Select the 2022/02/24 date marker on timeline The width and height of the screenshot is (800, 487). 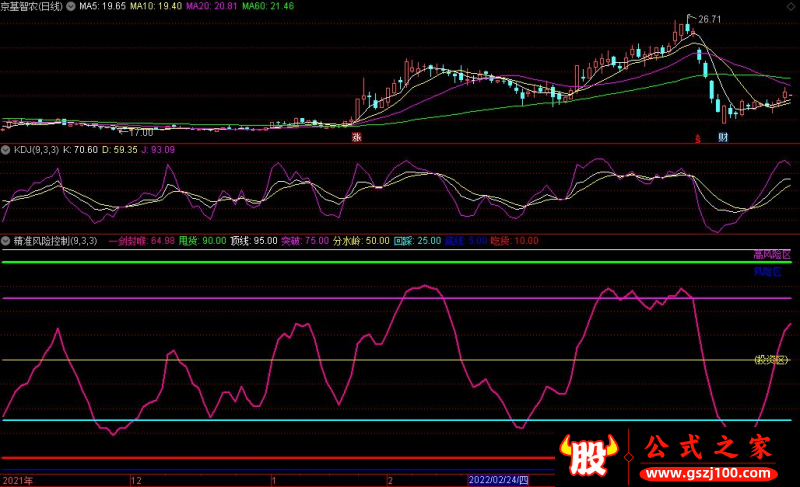[498, 480]
